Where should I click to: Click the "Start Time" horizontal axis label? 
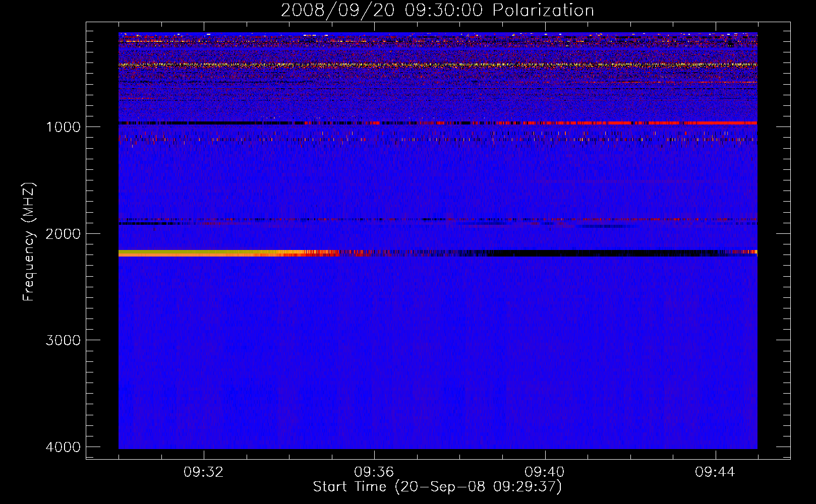(437, 487)
